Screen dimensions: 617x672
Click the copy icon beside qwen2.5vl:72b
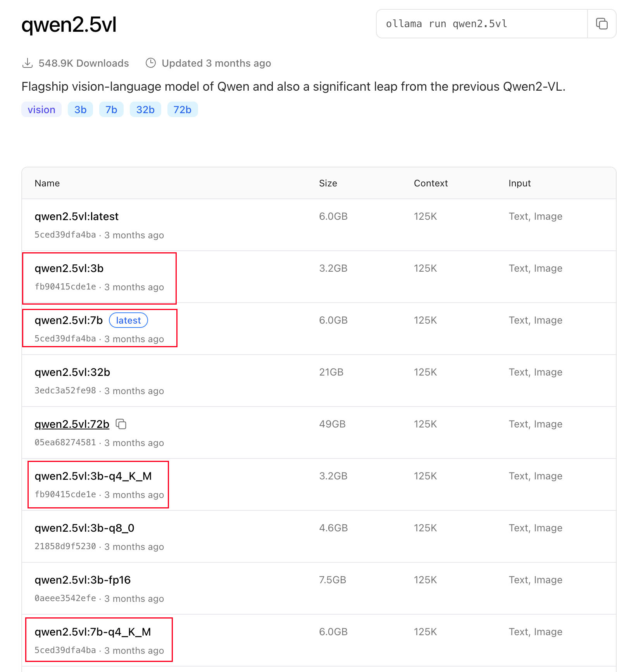(121, 424)
